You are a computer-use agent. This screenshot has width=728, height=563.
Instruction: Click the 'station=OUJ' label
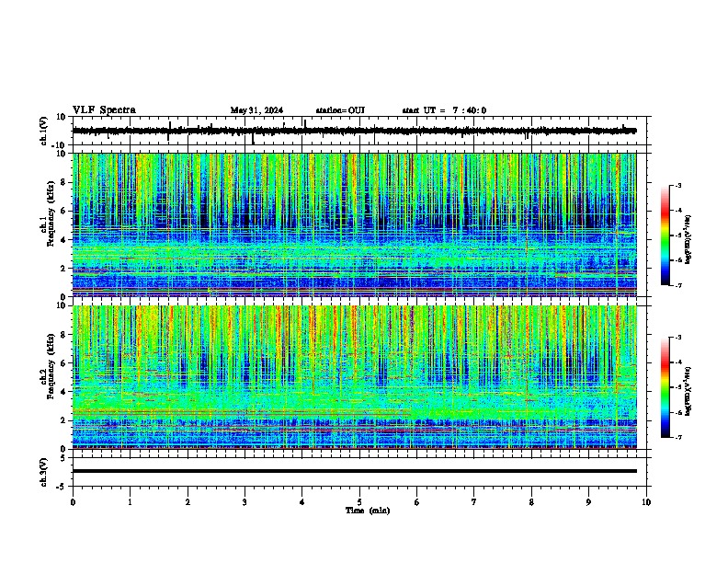(x=340, y=110)
